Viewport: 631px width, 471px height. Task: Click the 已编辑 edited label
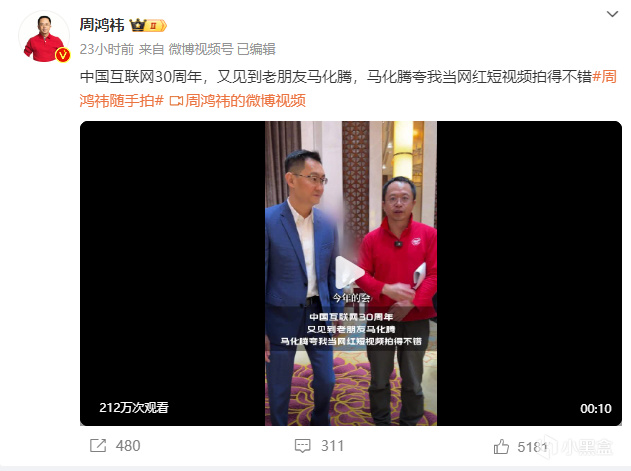[256, 49]
